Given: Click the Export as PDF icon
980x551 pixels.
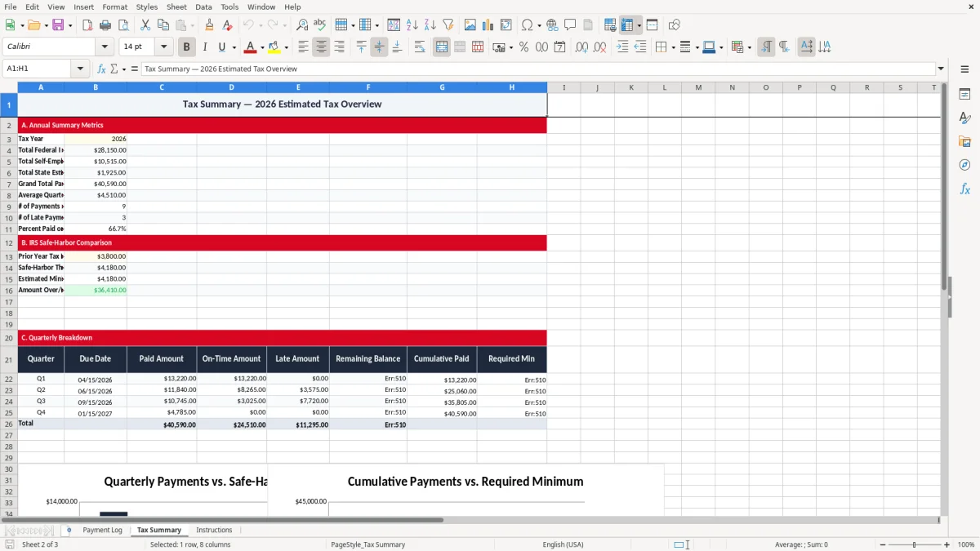Looking at the screenshot, I should point(87,25).
